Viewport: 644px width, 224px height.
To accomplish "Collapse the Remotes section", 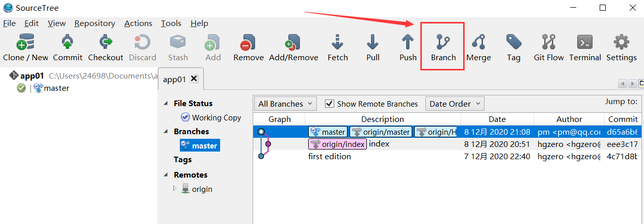I will (x=165, y=175).
